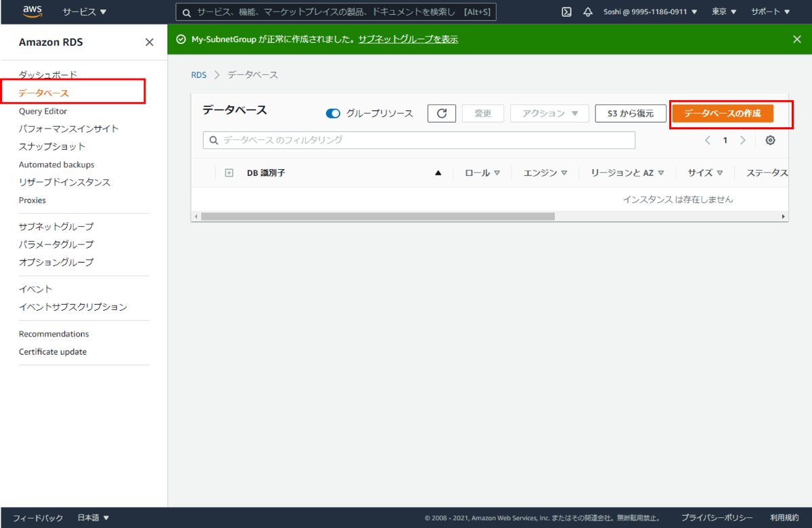Click the ステータス column header

pos(767,173)
